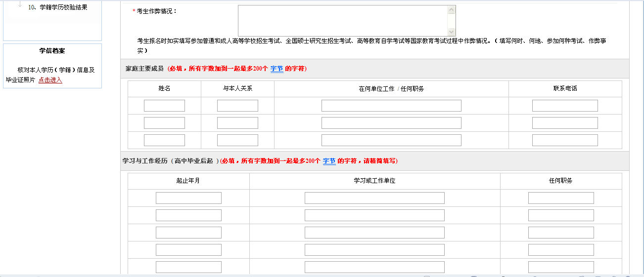Click third row 姓名 input field
Image resolution: width=644 pixels, height=277 pixels.
tap(164, 140)
